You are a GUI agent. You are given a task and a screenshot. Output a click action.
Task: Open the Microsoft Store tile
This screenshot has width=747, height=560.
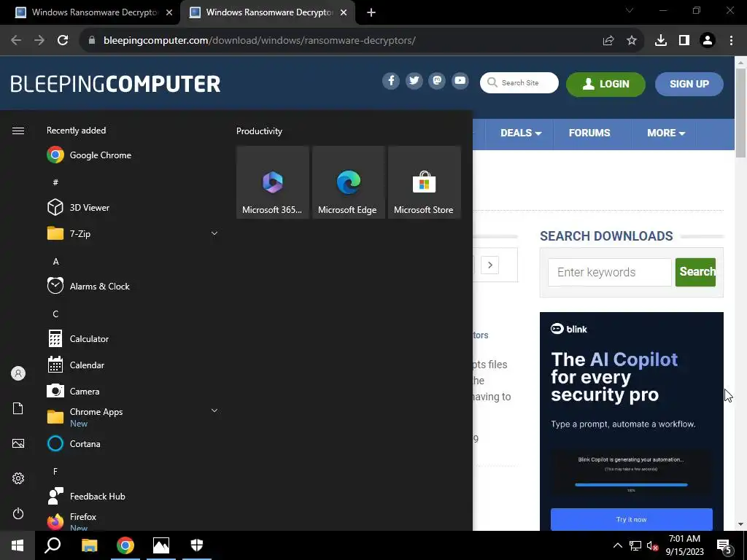tap(424, 182)
